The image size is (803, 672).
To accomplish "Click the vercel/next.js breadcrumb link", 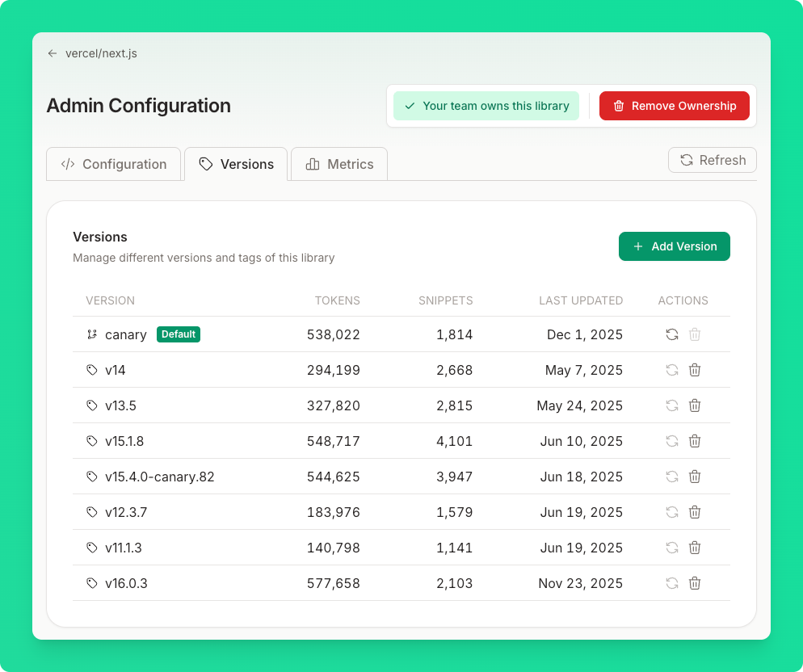I will coord(101,53).
